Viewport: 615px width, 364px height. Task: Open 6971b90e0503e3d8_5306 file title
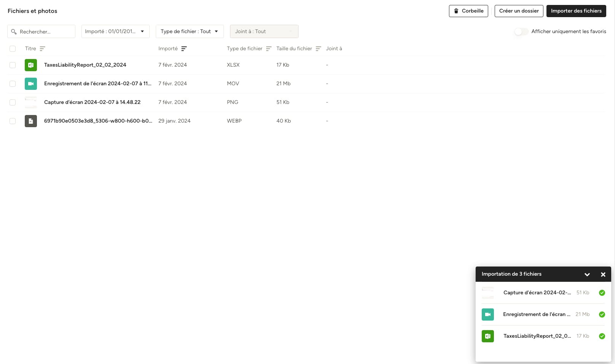pos(98,121)
